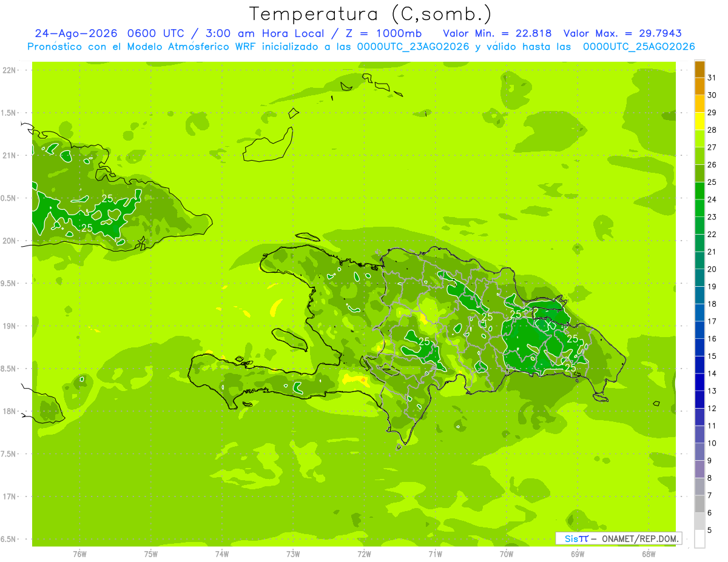This screenshot has height=562, width=728.
Task: Click the colorbar label '8'
Action: pyautogui.click(x=710, y=478)
